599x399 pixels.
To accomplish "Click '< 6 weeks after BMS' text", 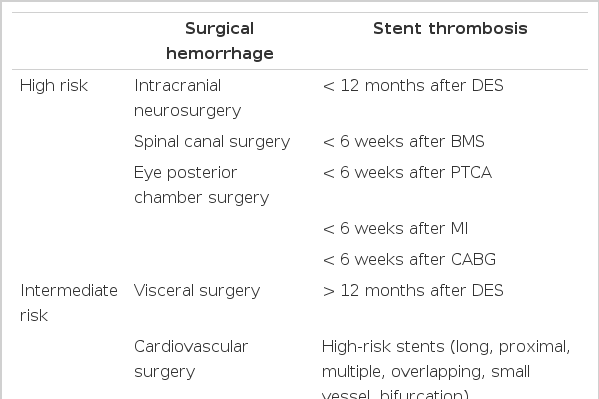I will (403, 142).
